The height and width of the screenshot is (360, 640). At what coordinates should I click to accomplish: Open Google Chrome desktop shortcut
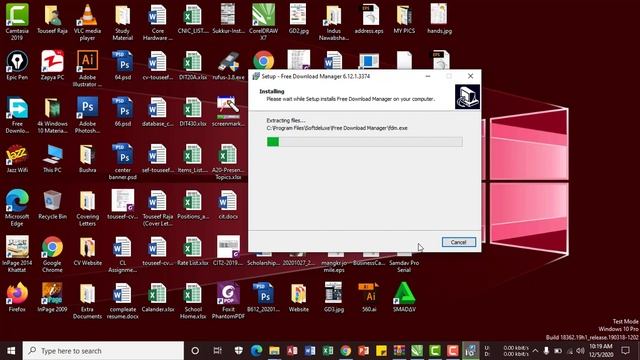click(x=52, y=254)
